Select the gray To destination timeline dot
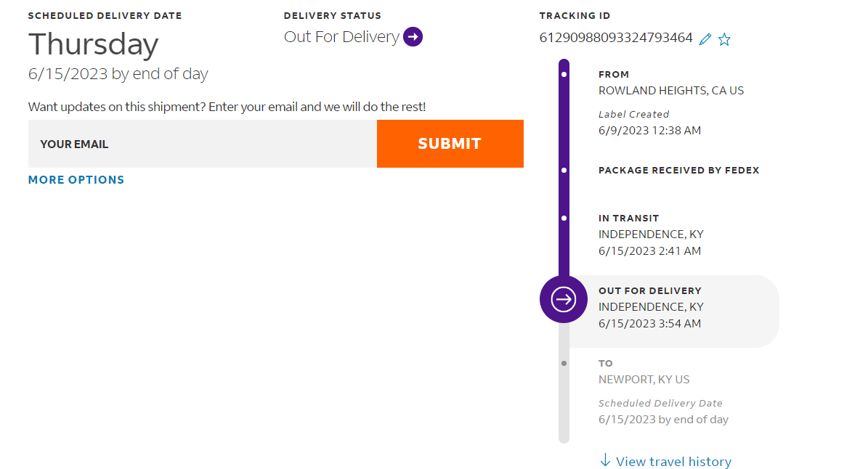This screenshot has width=868, height=469. coord(564,363)
